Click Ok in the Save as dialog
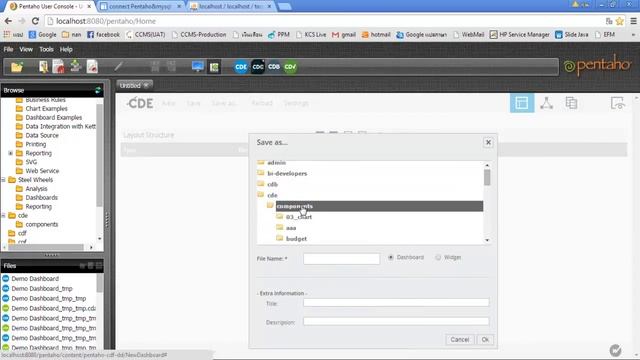Viewport: 640px width, 360px height. point(485,340)
